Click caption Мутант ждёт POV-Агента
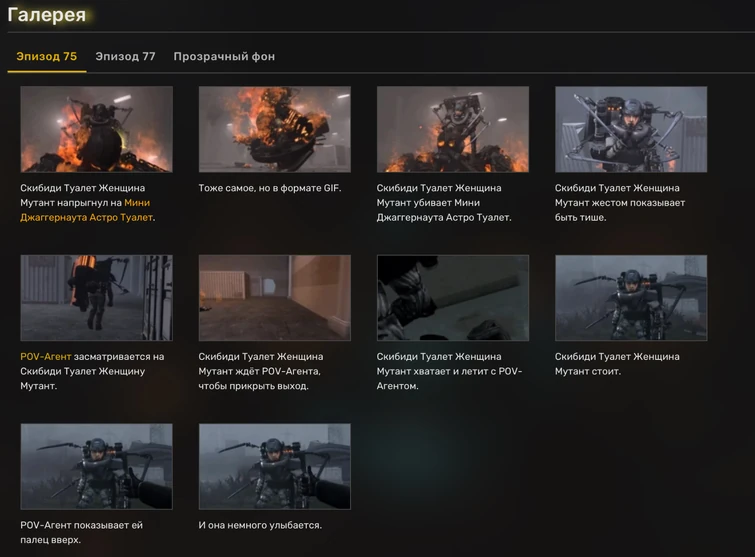This screenshot has height=557, width=755. (x=261, y=371)
